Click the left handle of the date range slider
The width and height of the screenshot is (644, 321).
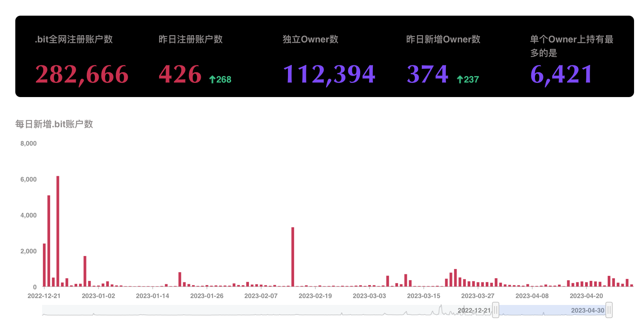click(496, 310)
